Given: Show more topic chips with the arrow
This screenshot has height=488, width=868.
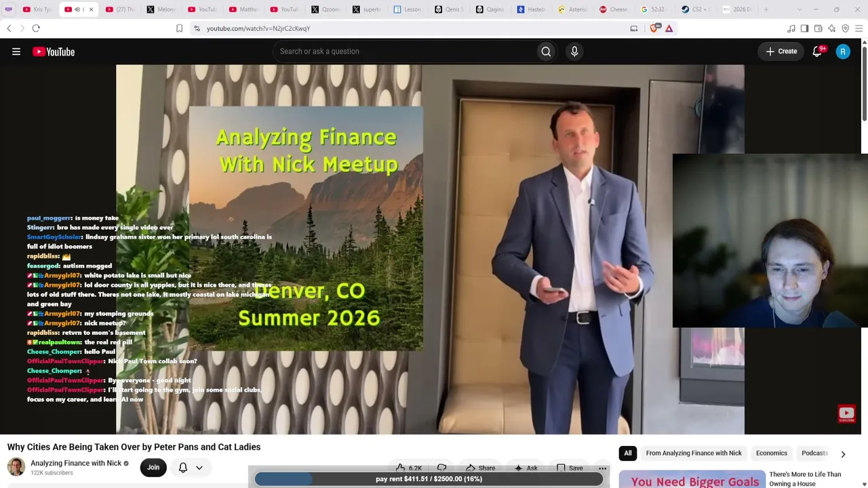Looking at the screenshot, I should click(x=843, y=453).
